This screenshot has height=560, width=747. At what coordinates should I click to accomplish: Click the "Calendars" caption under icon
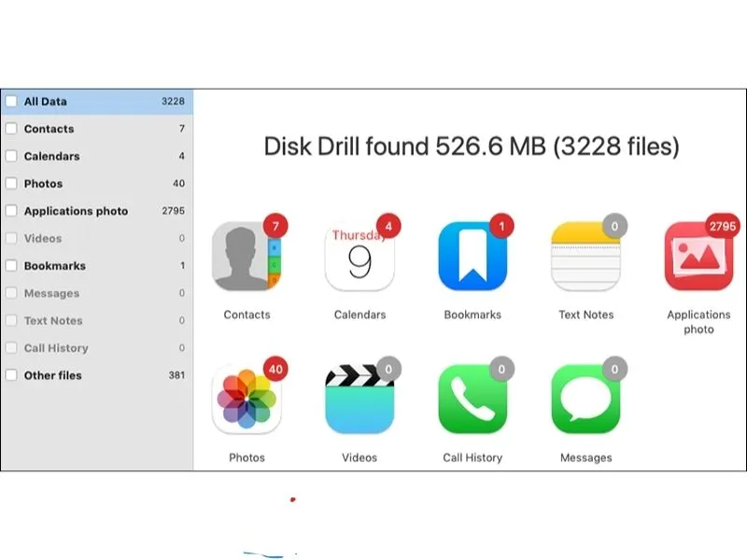click(x=359, y=315)
